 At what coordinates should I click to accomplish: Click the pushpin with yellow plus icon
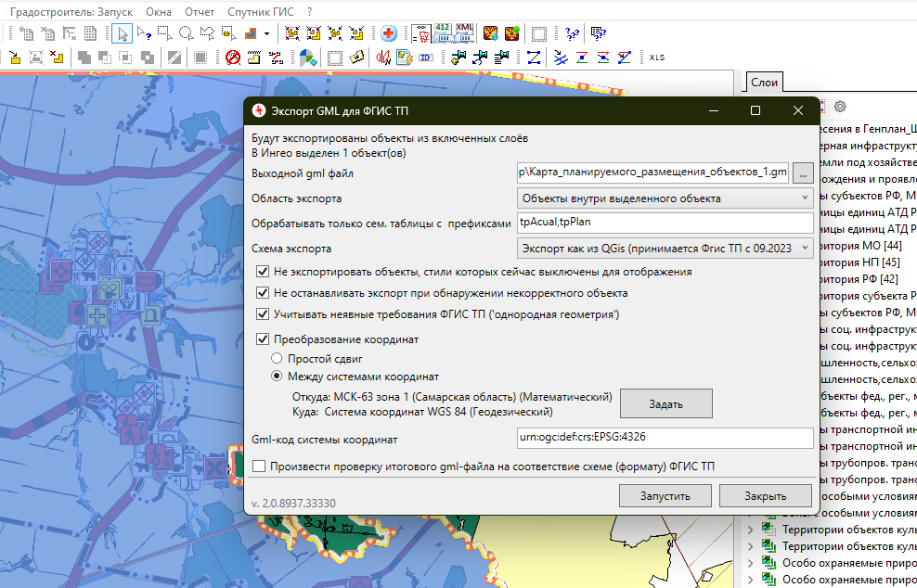pyautogui.click(x=458, y=58)
